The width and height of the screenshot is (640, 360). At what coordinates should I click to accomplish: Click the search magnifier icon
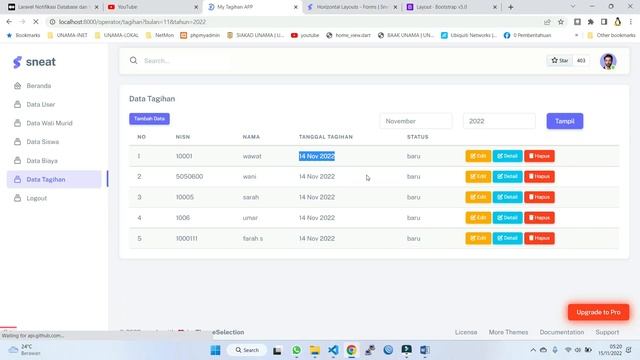click(x=133, y=60)
